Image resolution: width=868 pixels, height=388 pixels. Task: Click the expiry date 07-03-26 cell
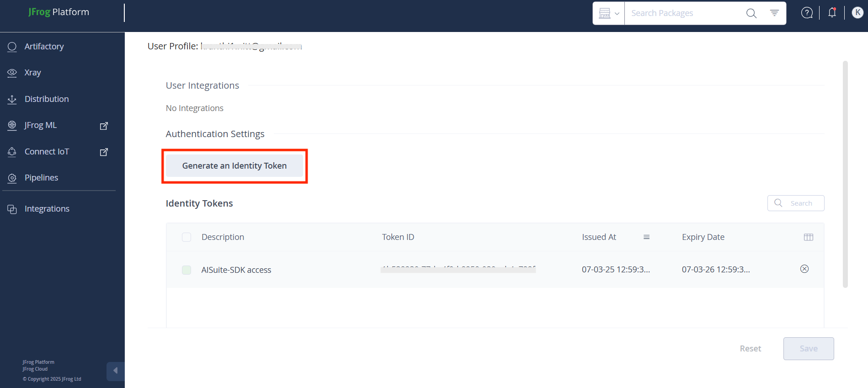pyautogui.click(x=716, y=270)
